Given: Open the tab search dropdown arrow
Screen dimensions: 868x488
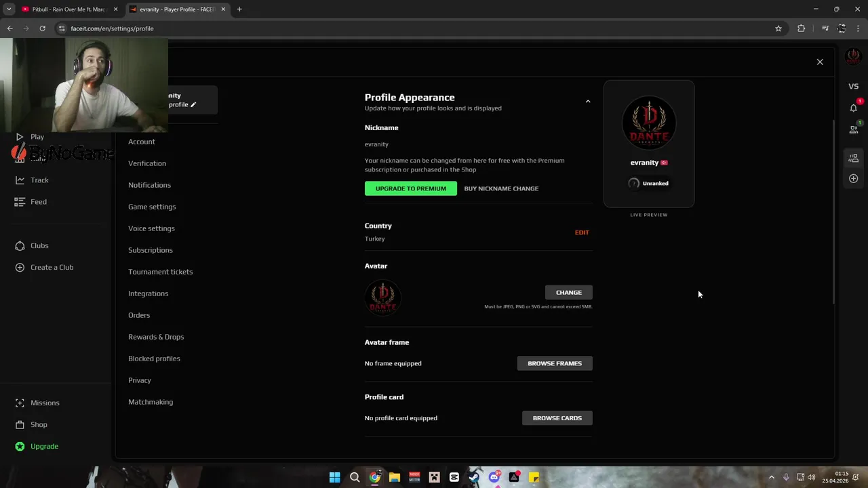Looking at the screenshot, I should [x=9, y=9].
